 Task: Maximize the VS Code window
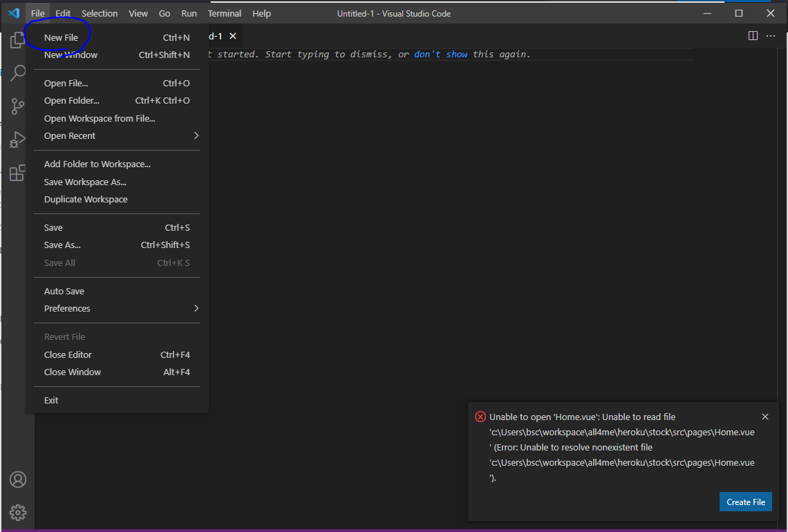click(739, 14)
